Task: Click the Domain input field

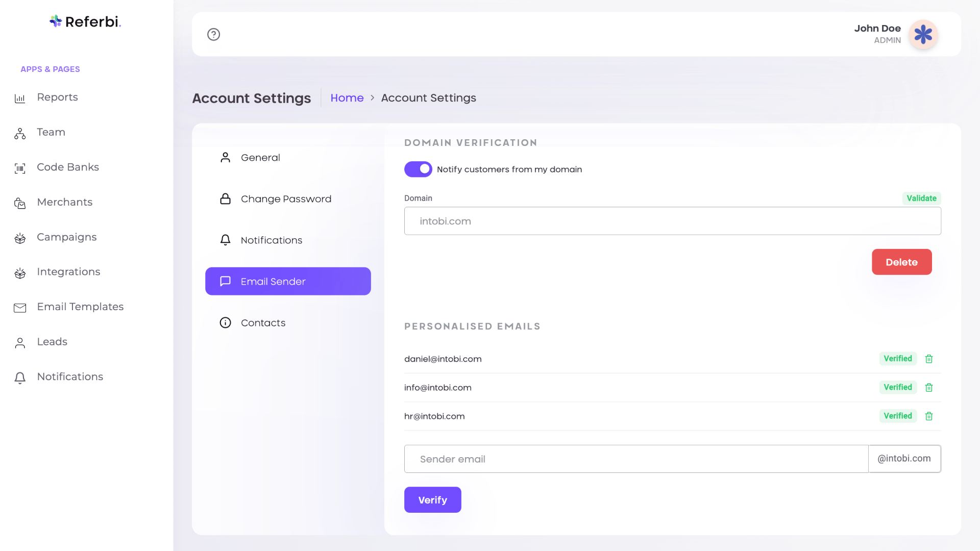Action: tap(672, 221)
